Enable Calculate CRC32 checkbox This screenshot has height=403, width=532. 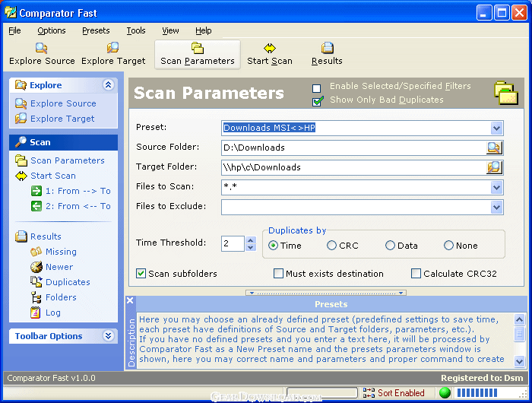[416, 273]
